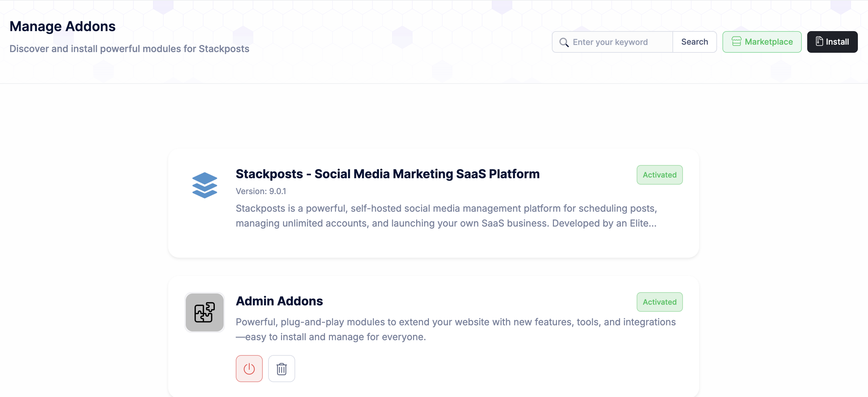Click the Admin Addons puzzle icon
The width and height of the screenshot is (868, 397).
tap(205, 312)
